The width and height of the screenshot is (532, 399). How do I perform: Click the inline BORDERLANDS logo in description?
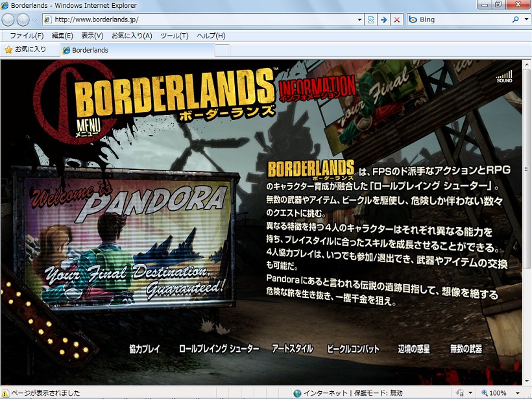(311, 169)
